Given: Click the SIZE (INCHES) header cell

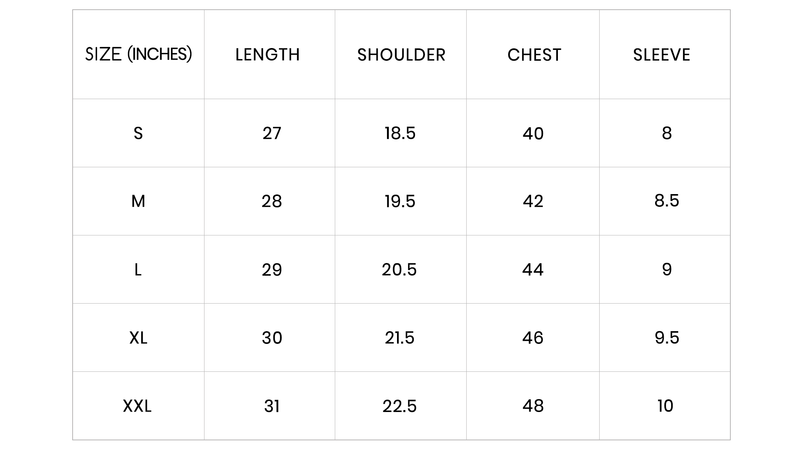Looking at the screenshot, I should (138, 54).
